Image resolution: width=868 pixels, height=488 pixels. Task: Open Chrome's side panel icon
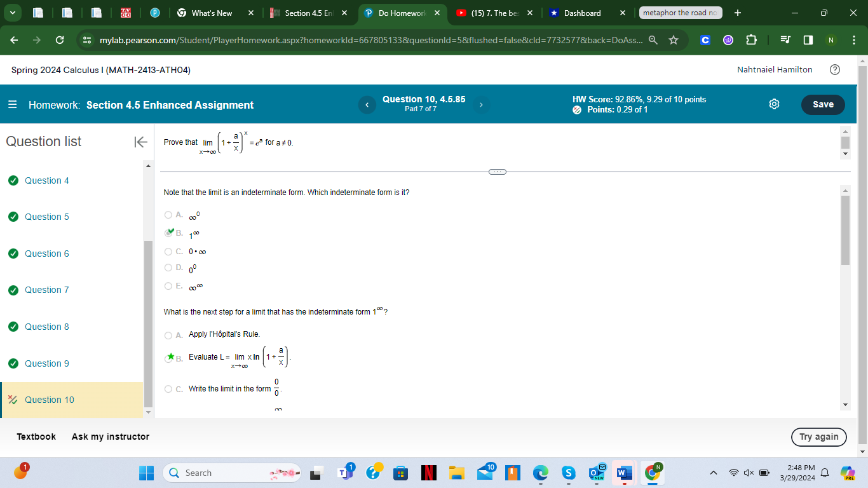[808, 39]
